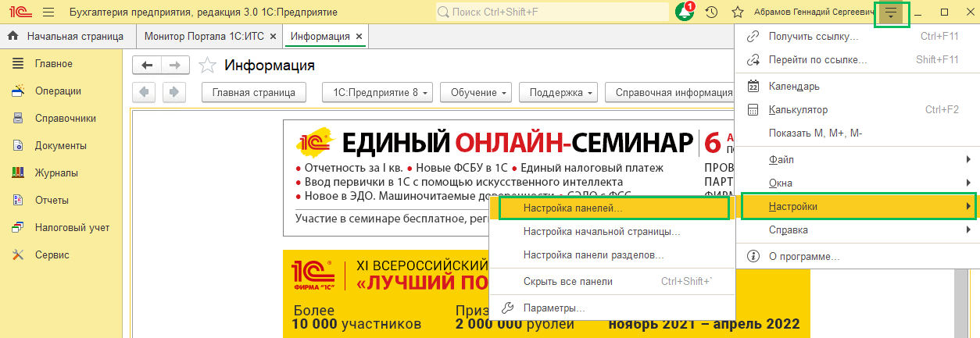Click the info icon beside О программе
Screen dimensions: 980x338
coord(753,256)
